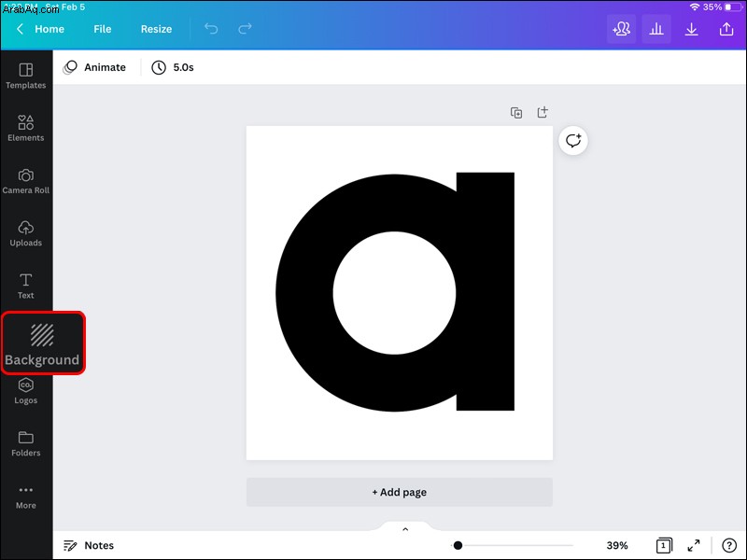The width and height of the screenshot is (747, 560).
Task: Open the insights chart icon
Action: tap(656, 29)
